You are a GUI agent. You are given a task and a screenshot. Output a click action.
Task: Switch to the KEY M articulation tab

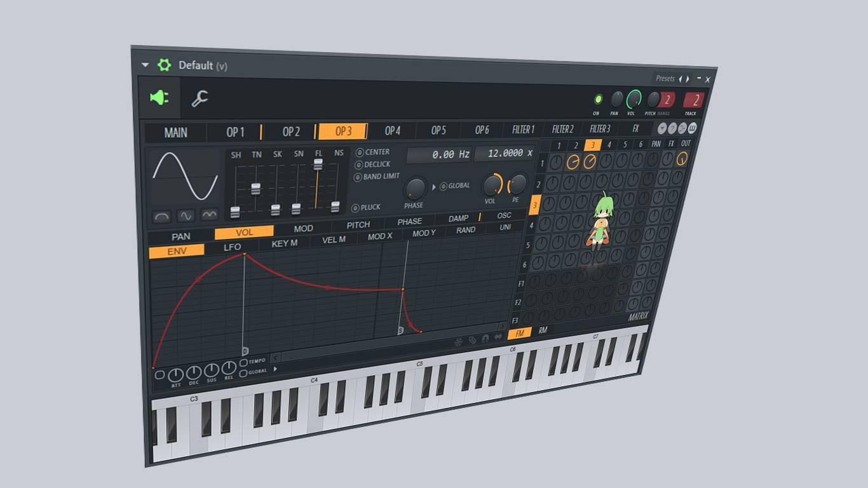pyautogui.click(x=285, y=243)
